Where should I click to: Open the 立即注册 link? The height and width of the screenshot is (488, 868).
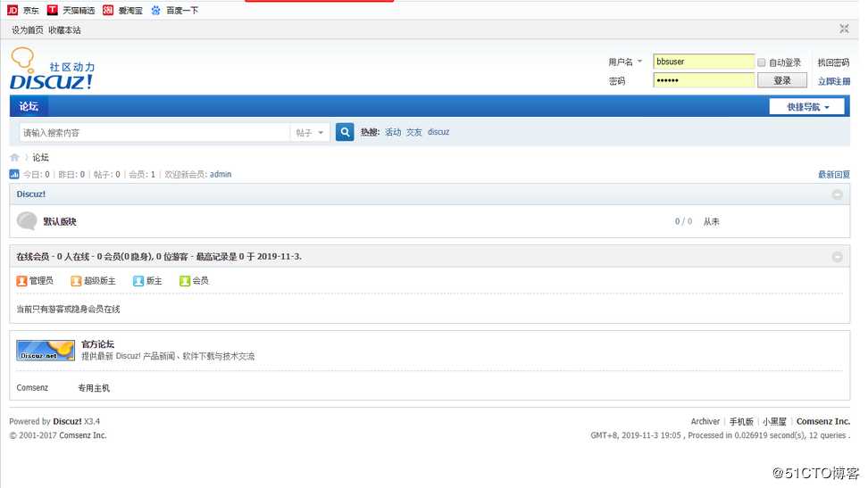coord(834,81)
